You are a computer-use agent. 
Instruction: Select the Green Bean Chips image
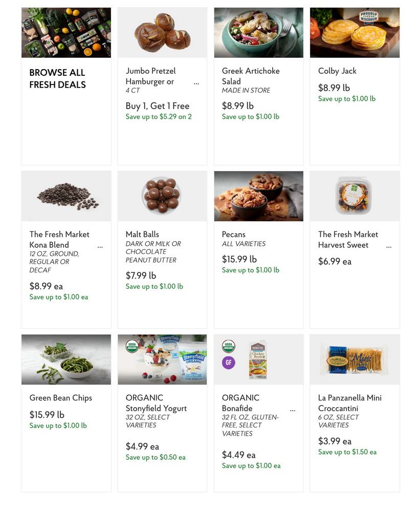(66, 359)
